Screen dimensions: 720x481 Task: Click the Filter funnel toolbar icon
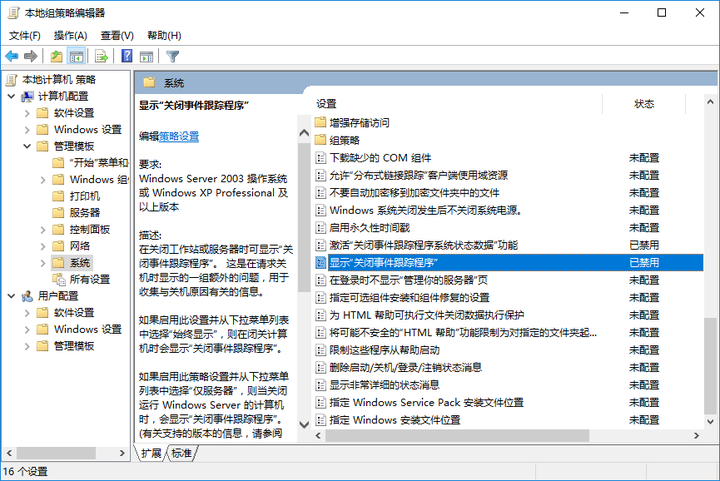pos(173,56)
